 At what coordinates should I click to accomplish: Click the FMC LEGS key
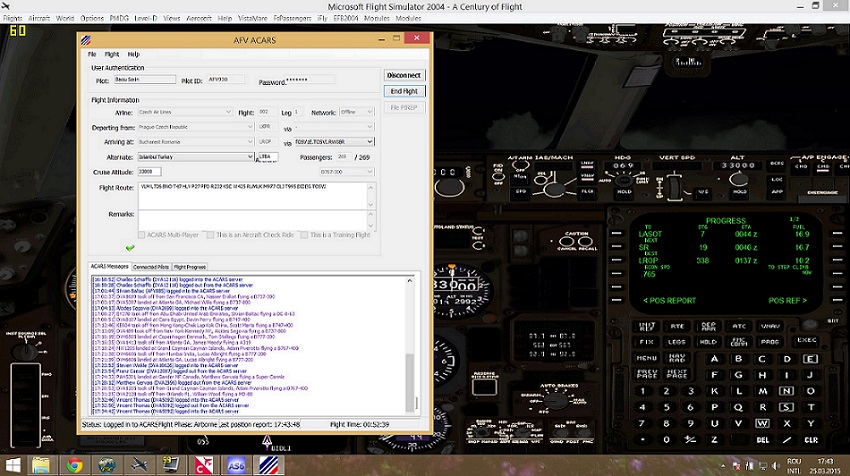coord(677,342)
